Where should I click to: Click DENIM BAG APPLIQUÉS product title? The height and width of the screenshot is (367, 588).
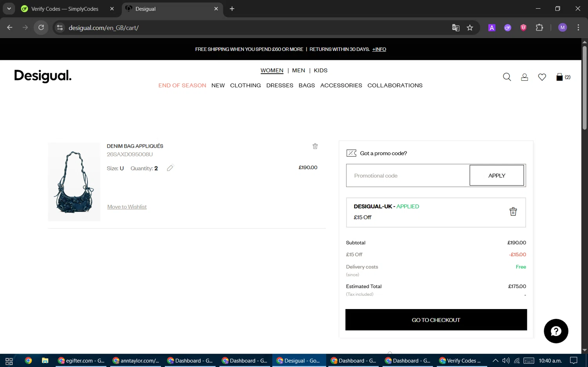pyautogui.click(x=135, y=146)
